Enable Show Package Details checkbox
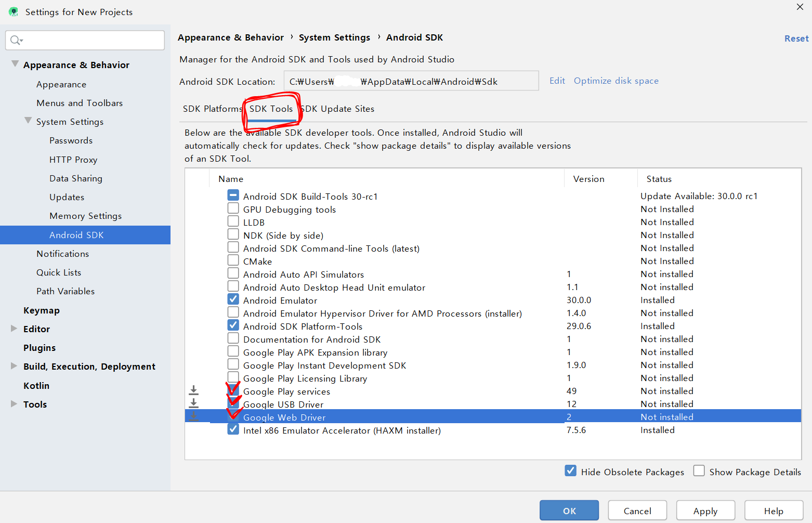This screenshot has width=812, height=523. coord(699,471)
